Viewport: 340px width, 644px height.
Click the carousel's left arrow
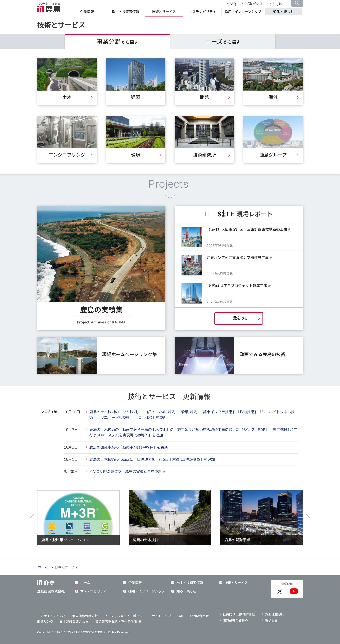pyautogui.click(x=32, y=518)
